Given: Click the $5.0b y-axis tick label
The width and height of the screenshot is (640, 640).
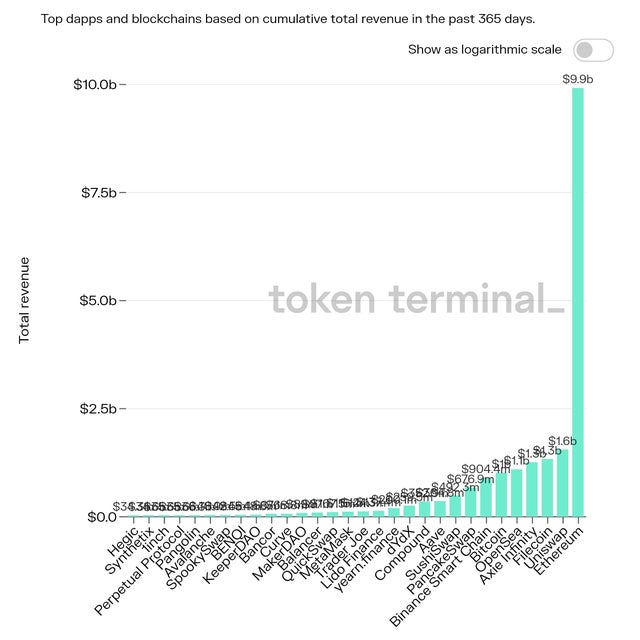Looking at the screenshot, I should [x=99, y=300].
